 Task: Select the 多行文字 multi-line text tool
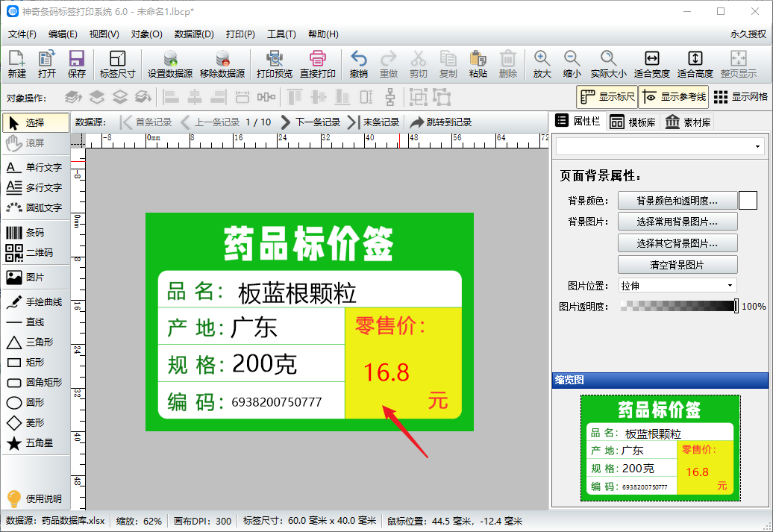pyautogui.click(x=34, y=188)
